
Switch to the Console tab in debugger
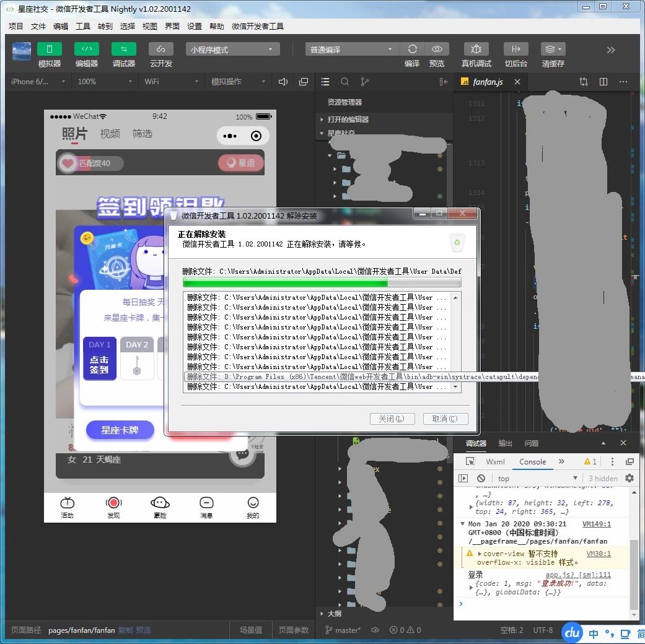pos(533,462)
